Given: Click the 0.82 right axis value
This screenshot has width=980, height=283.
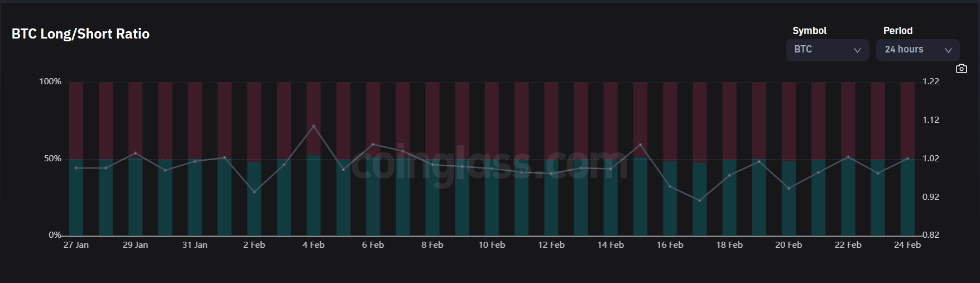Looking at the screenshot, I should (931, 235).
